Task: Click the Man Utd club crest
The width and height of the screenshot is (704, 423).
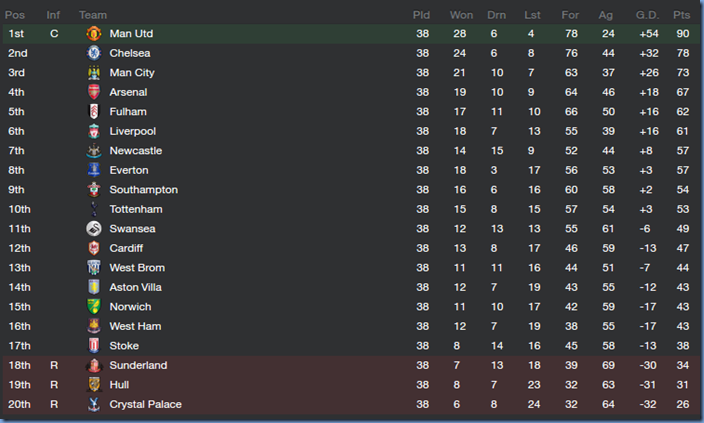Action: click(94, 34)
